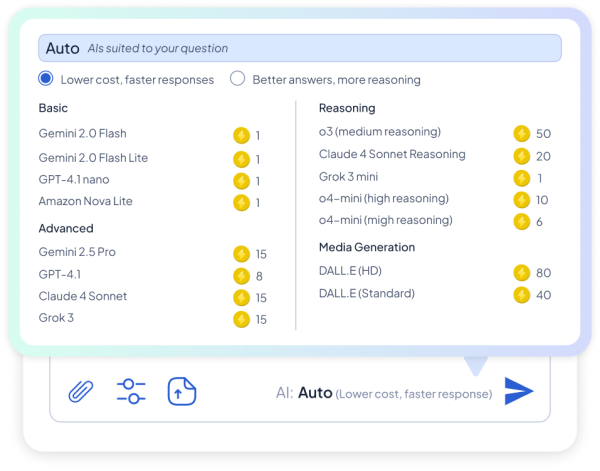Viewport: 600px width, 471px height.
Task: Select Lower cost, faster responses radio
Action: click(46, 79)
